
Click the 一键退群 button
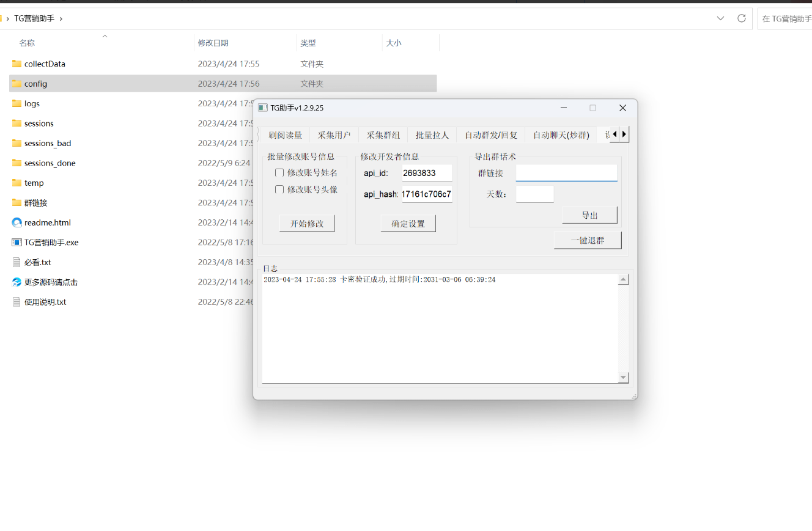click(x=588, y=240)
